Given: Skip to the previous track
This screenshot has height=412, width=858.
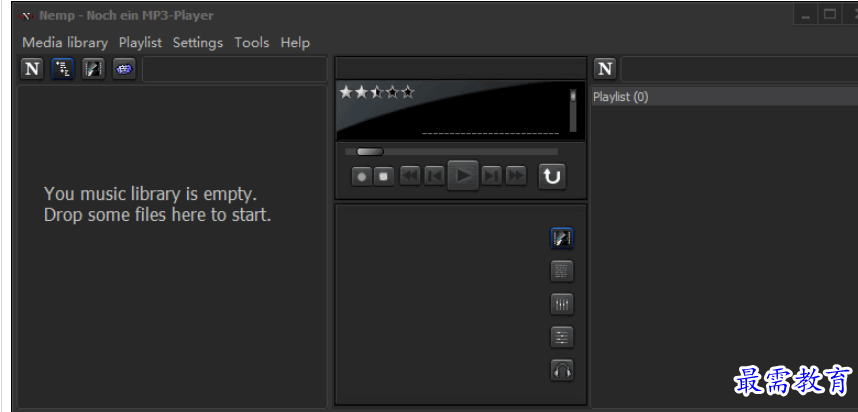Looking at the screenshot, I should (434, 176).
